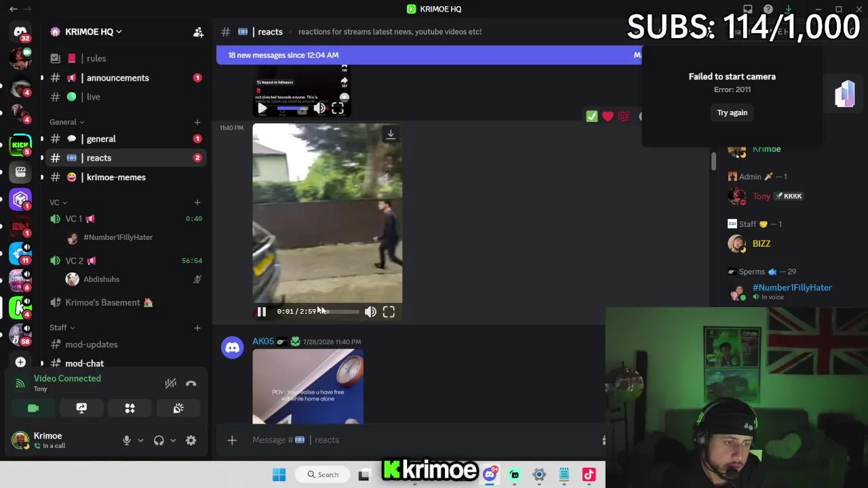
Task: Collapse the General channel category
Action: coord(66,122)
